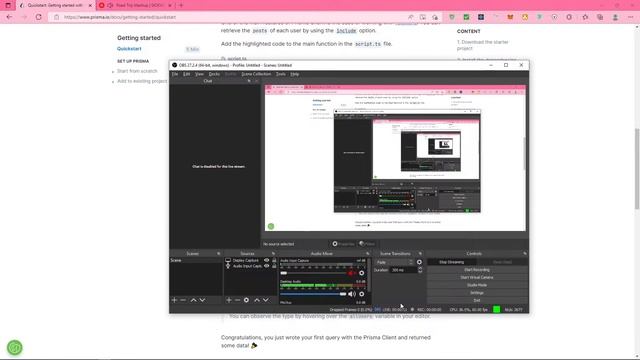Viewport: 640px width, 360px height.
Task: Click Start Recording button
Action: (477, 270)
